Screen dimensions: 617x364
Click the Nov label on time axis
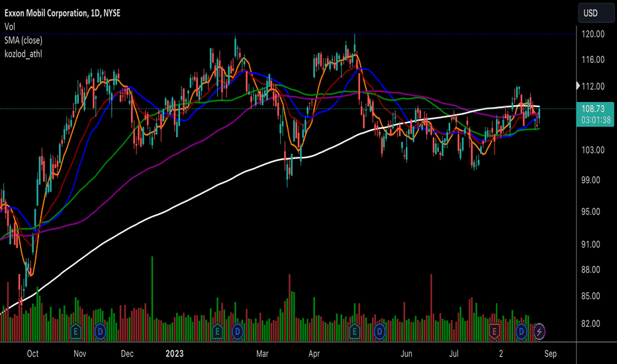click(80, 353)
